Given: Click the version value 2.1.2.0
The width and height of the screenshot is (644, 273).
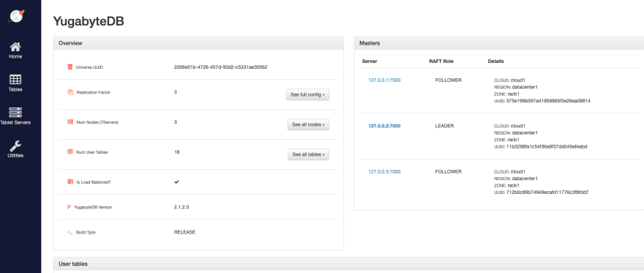Looking at the screenshot, I should 181,207.
